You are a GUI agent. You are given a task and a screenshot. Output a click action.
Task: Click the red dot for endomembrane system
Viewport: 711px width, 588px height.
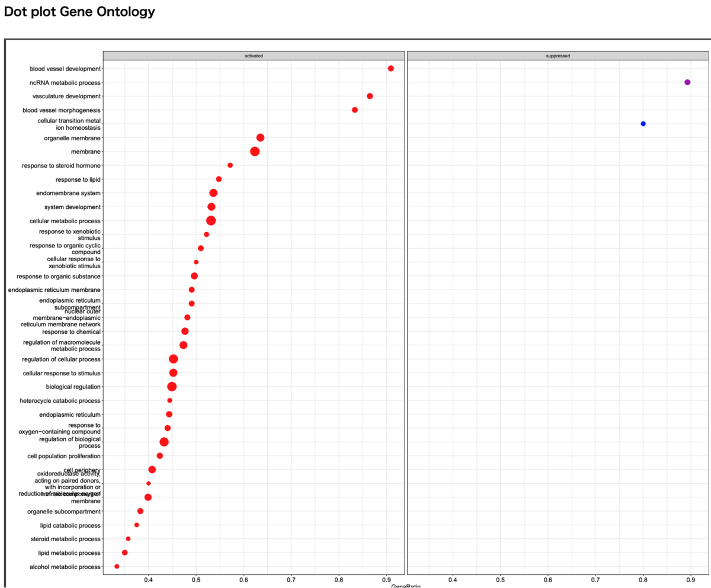pos(213,193)
